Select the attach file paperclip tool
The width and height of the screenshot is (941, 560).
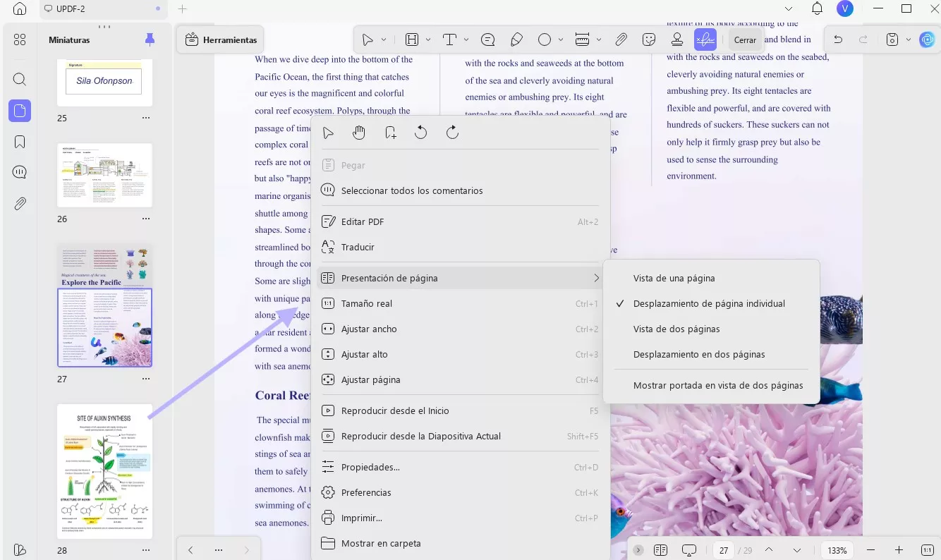[621, 39]
